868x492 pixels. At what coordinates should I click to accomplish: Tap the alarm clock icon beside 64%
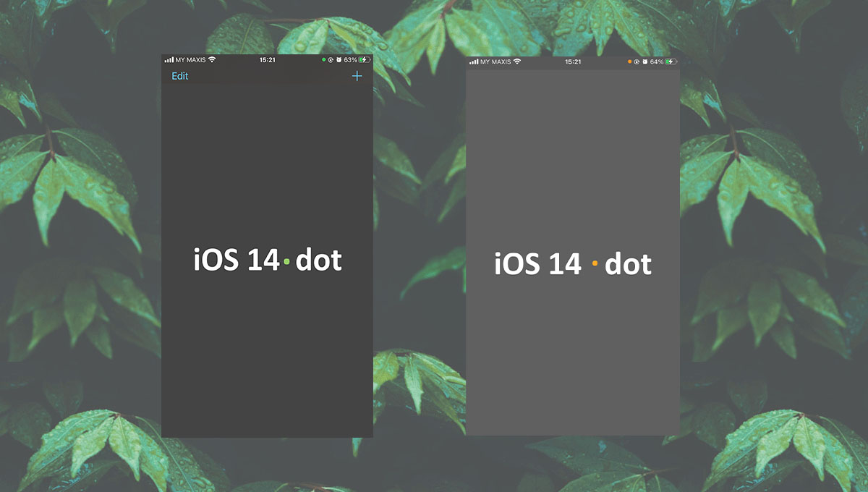click(645, 62)
